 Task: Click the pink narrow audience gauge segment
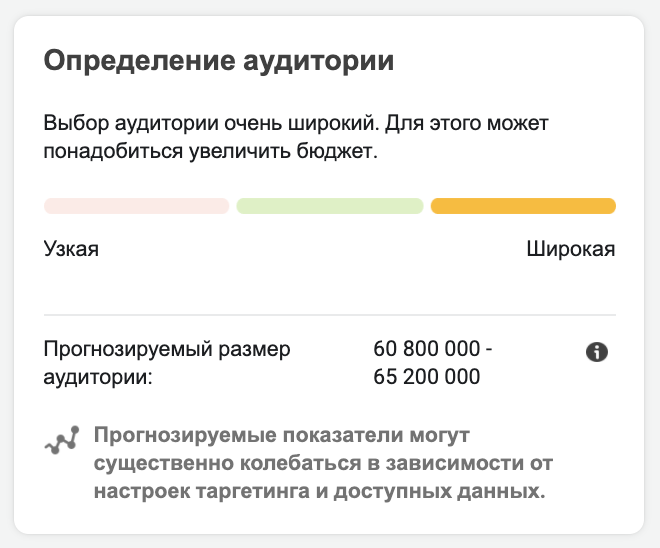point(136,206)
